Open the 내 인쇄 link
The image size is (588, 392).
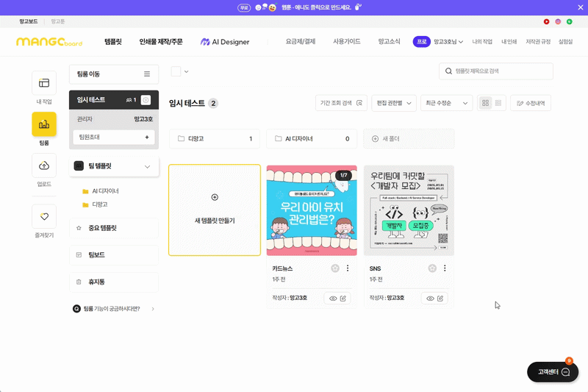[x=509, y=42]
